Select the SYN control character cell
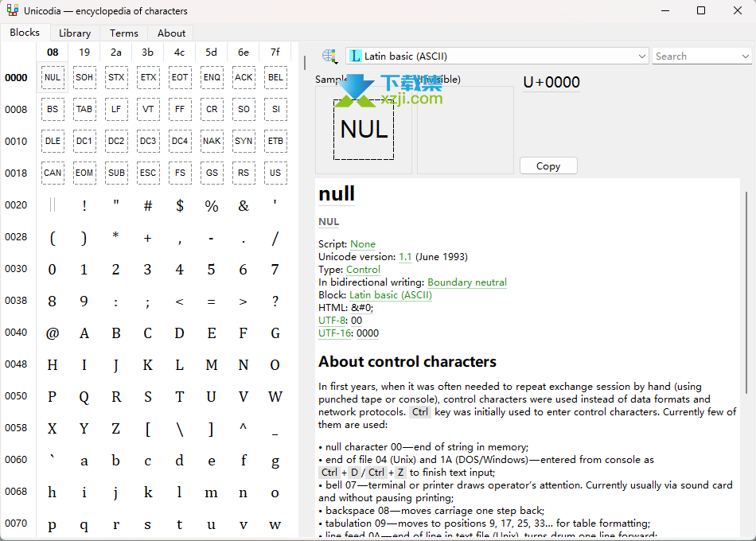The image size is (756, 541). pyautogui.click(x=244, y=142)
